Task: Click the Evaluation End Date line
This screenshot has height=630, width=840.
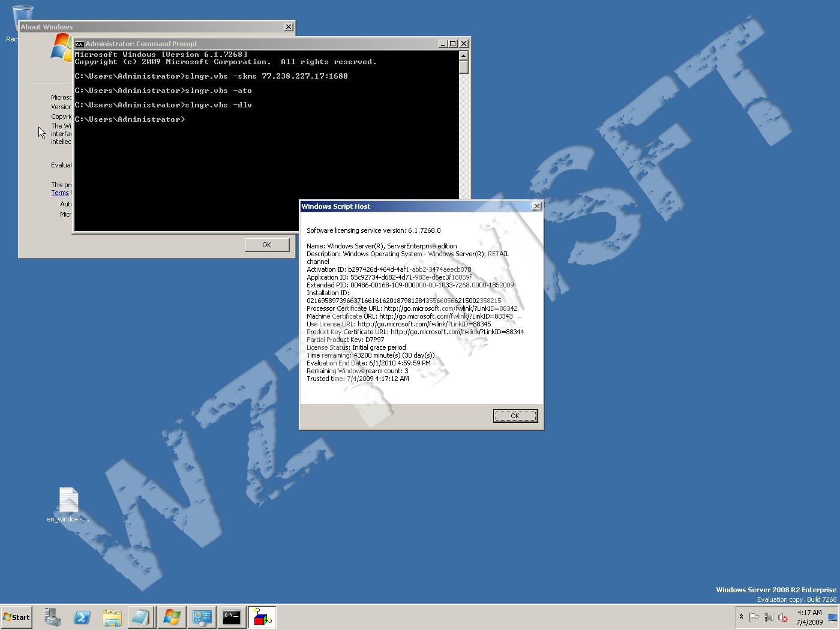Action: tap(368, 363)
